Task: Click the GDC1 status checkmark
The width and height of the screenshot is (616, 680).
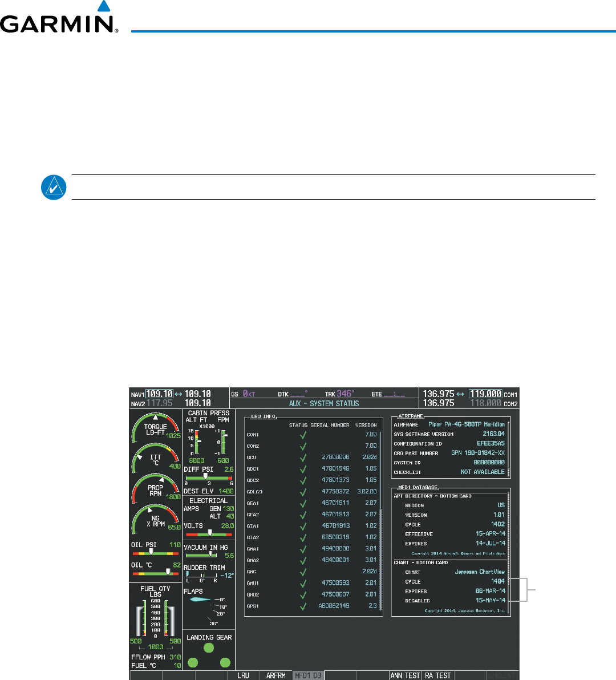Action: pos(303,469)
